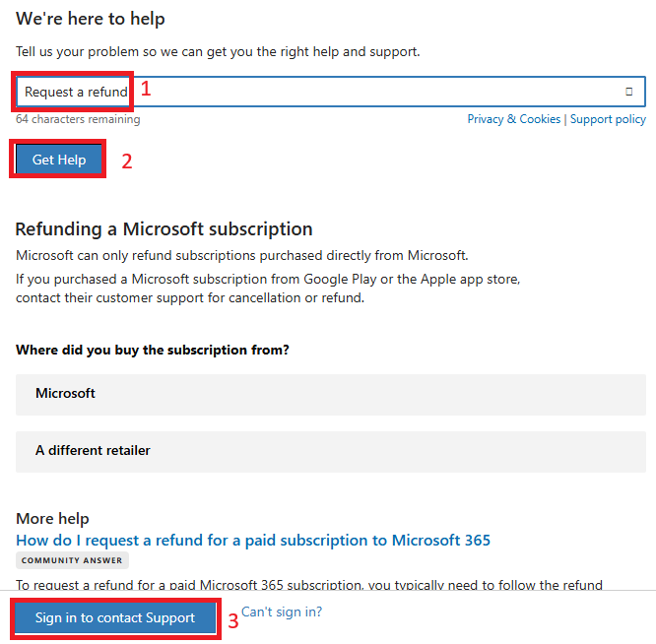656x644 pixels.
Task: Select Microsoft as the purchase source
Action: (331, 394)
